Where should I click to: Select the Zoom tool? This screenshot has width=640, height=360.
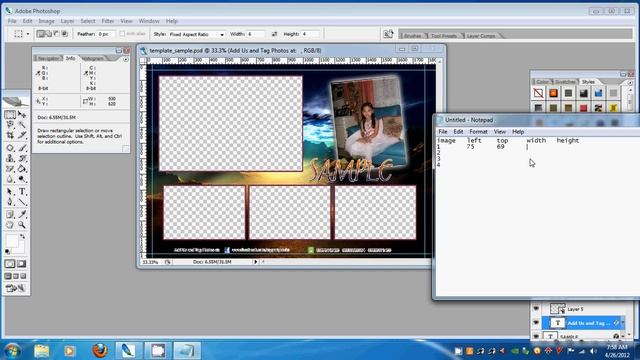[x=22, y=224]
